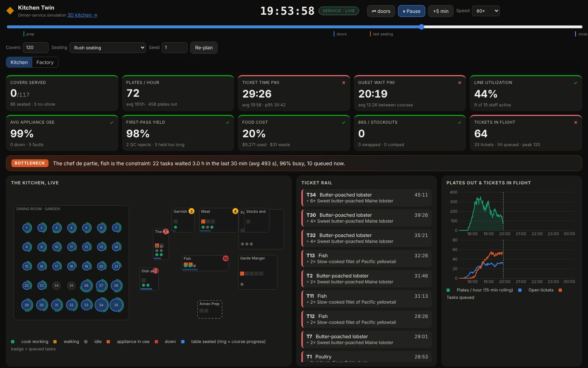Click the Guest Wait P90 fail mark
The height and width of the screenshot is (368, 588).
pyautogui.click(x=459, y=83)
